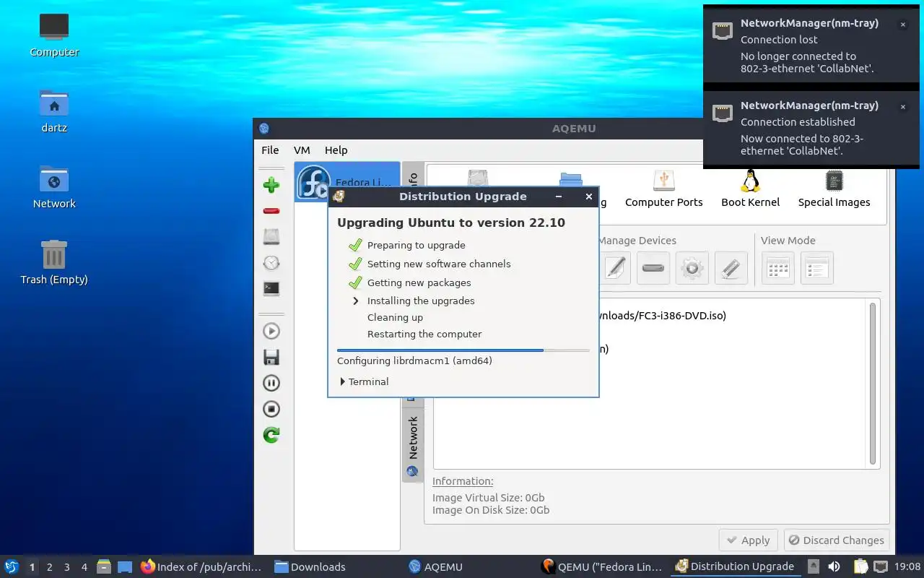
Task: Click the vertical scrollbar of the AQEMU device list
Action: tap(872, 384)
